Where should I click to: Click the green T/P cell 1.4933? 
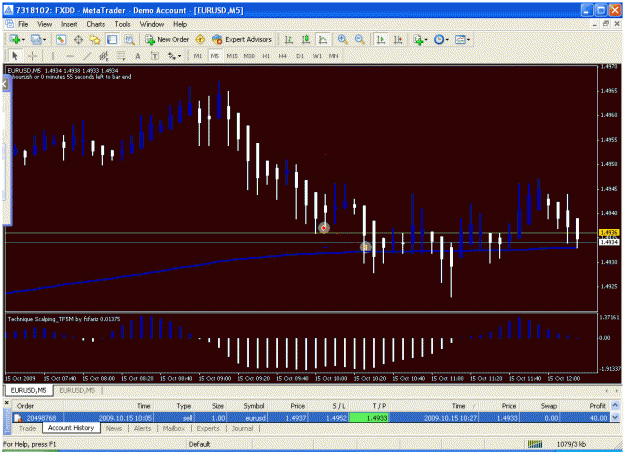point(369,418)
